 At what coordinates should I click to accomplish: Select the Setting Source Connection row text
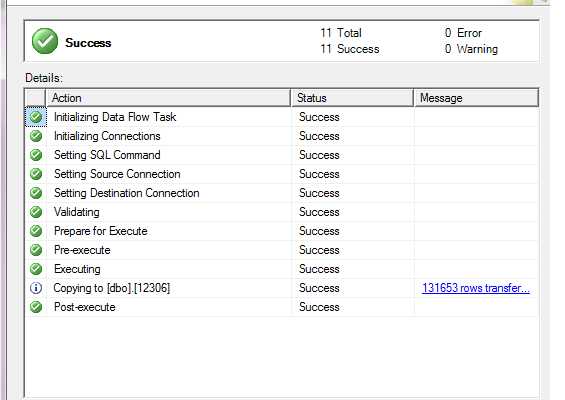pos(117,174)
